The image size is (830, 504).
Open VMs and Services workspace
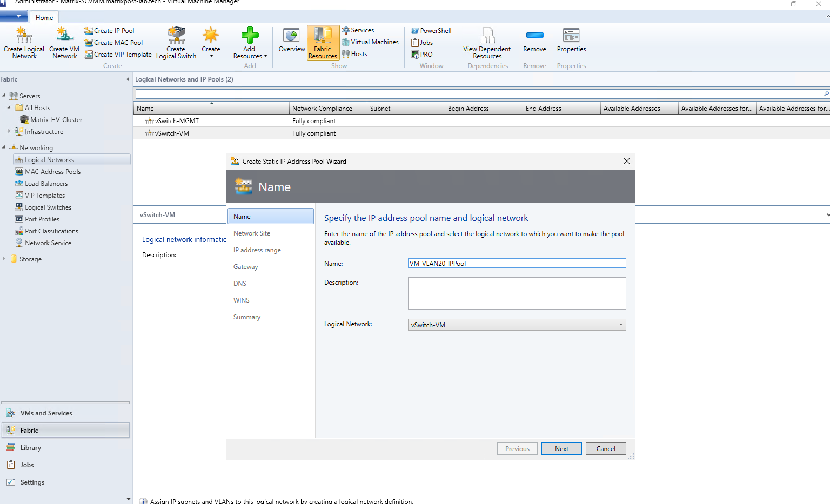(65, 413)
